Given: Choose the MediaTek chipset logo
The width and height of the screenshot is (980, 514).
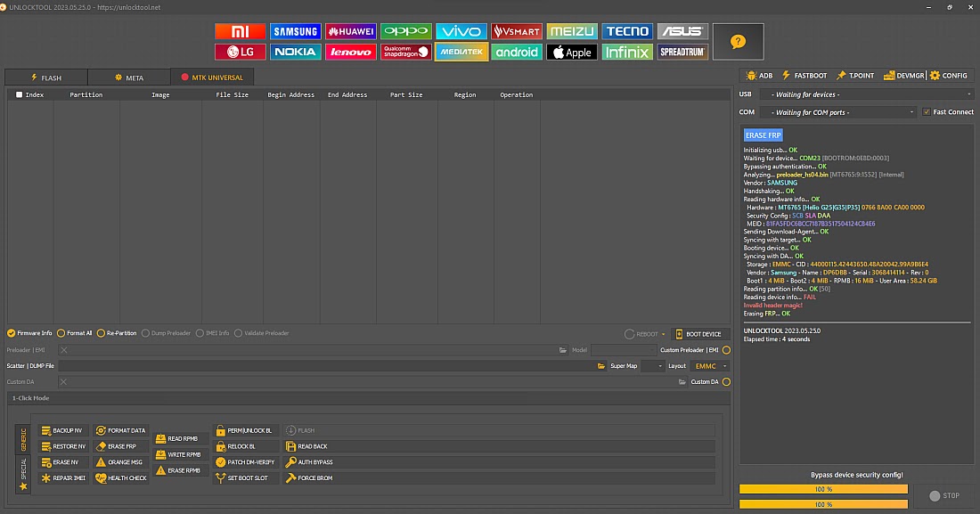Looking at the screenshot, I should [x=461, y=52].
